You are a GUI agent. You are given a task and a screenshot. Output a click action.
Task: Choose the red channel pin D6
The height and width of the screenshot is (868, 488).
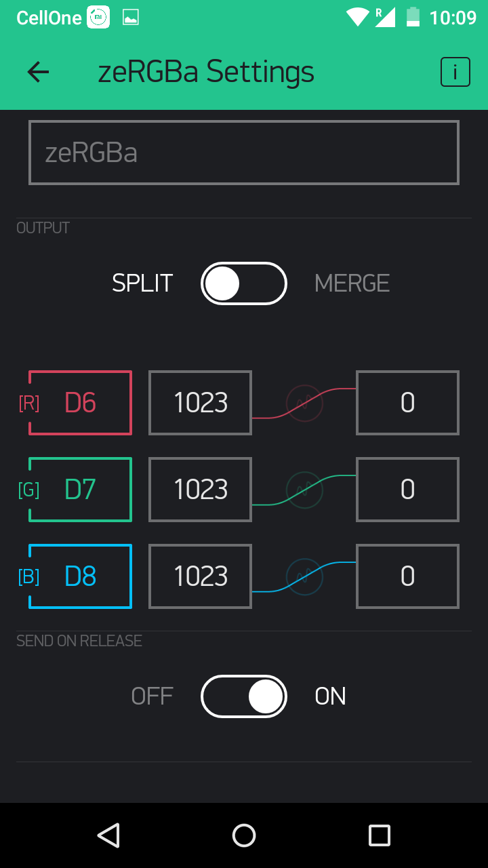(80, 403)
